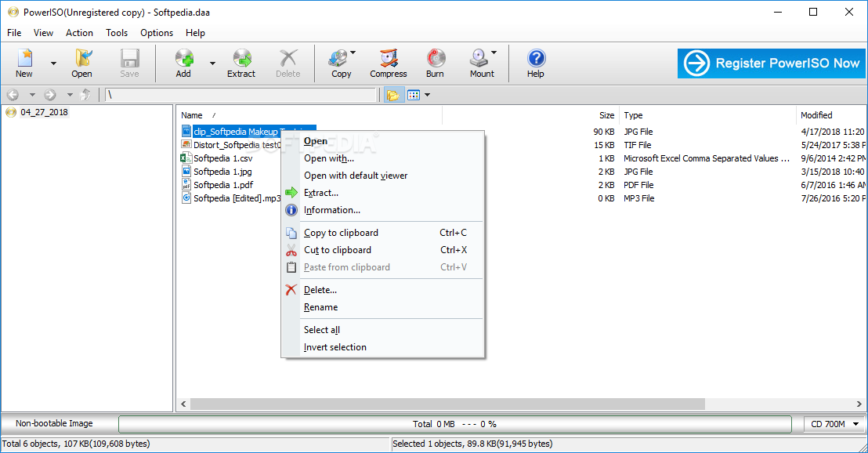Select the Distort_Softpedia test file
The height and width of the screenshot is (453, 868).
[237, 145]
